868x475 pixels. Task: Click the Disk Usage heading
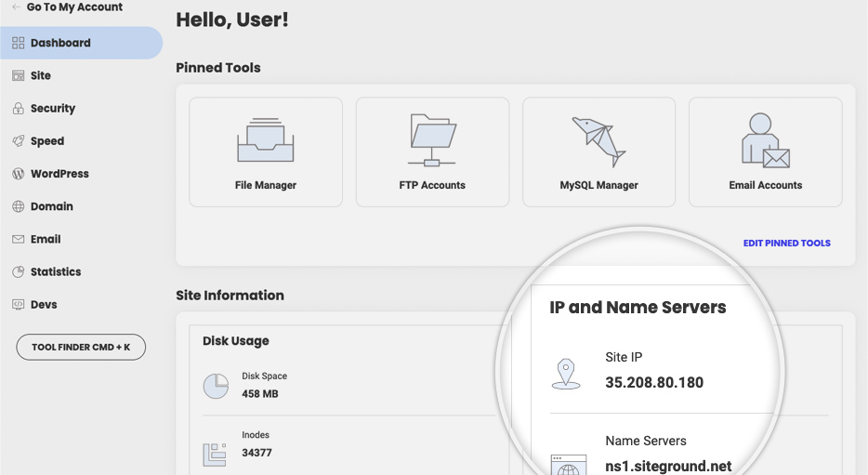tap(236, 340)
